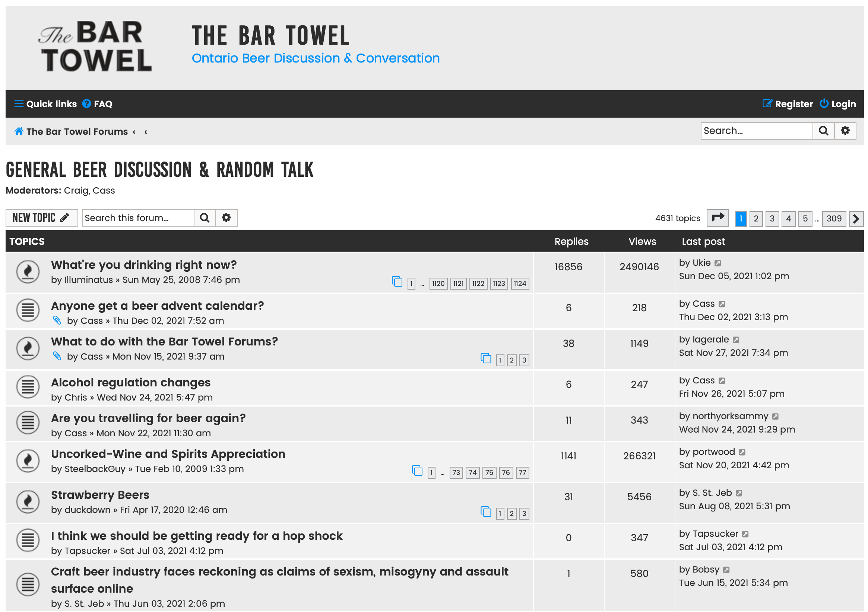Click the Register link
The image size is (868, 612).
coord(788,104)
